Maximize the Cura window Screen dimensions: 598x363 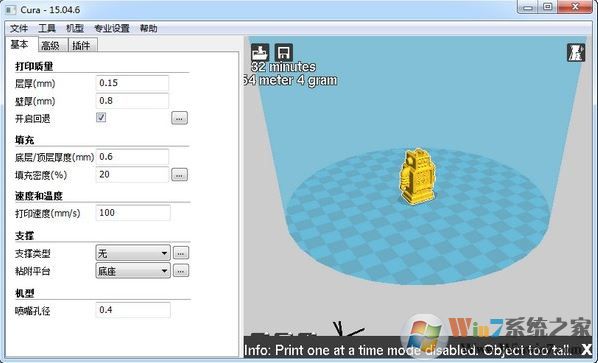547,7
